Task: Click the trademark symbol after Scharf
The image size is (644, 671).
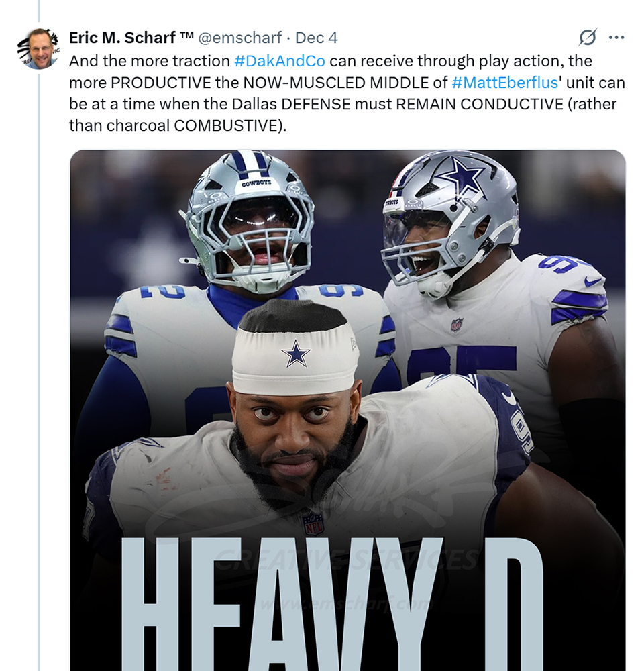Action: pyautogui.click(x=187, y=38)
